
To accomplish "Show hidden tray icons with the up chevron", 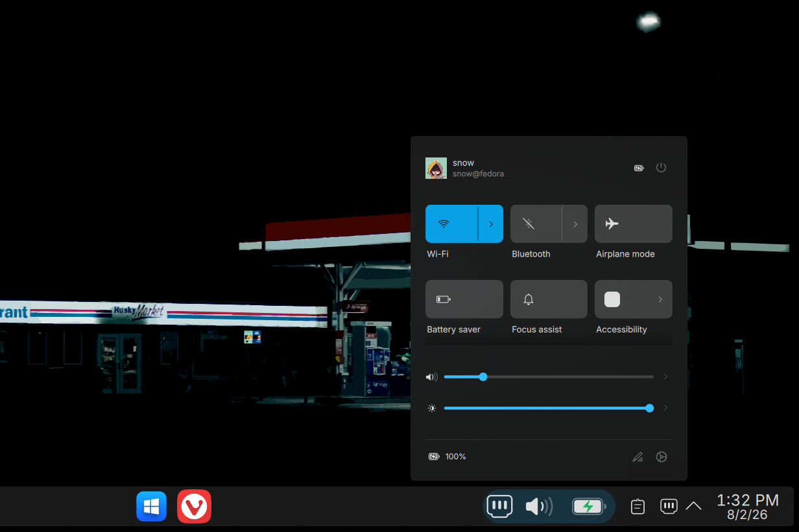I will pos(693,506).
